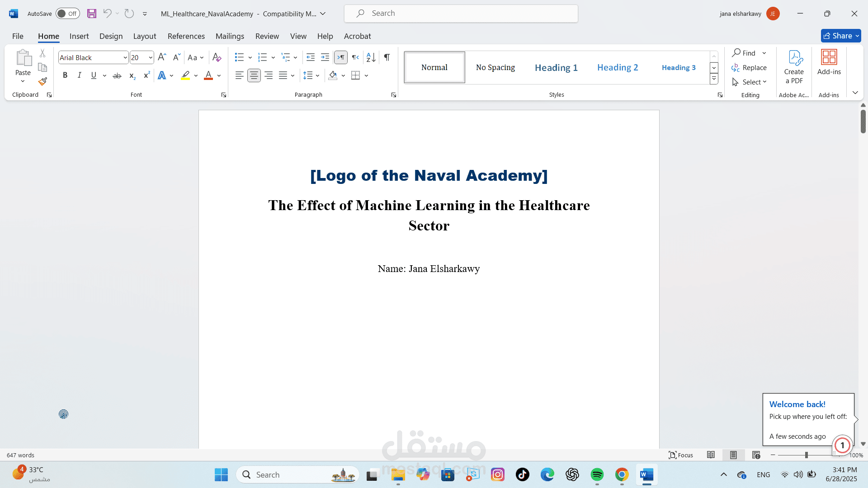Click the Save icon in title bar
The width and height of the screenshot is (868, 488).
point(92,14)
